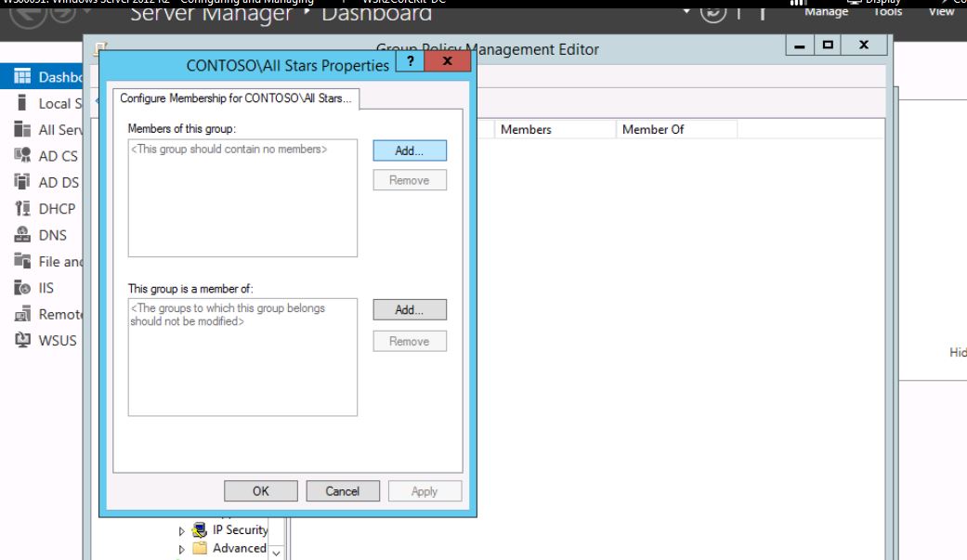Select the AD CS role icon
967x560 pixels.
23,156
